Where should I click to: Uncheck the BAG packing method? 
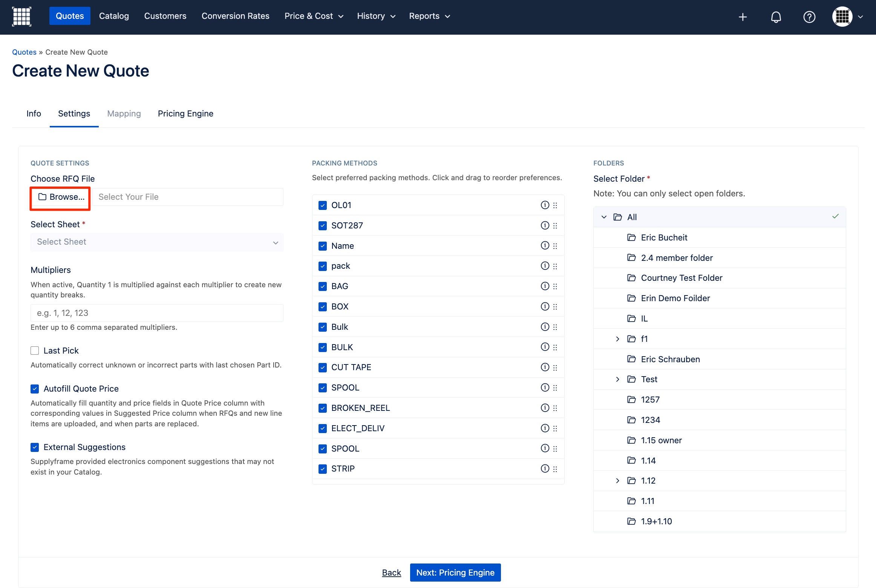(323, 286)
